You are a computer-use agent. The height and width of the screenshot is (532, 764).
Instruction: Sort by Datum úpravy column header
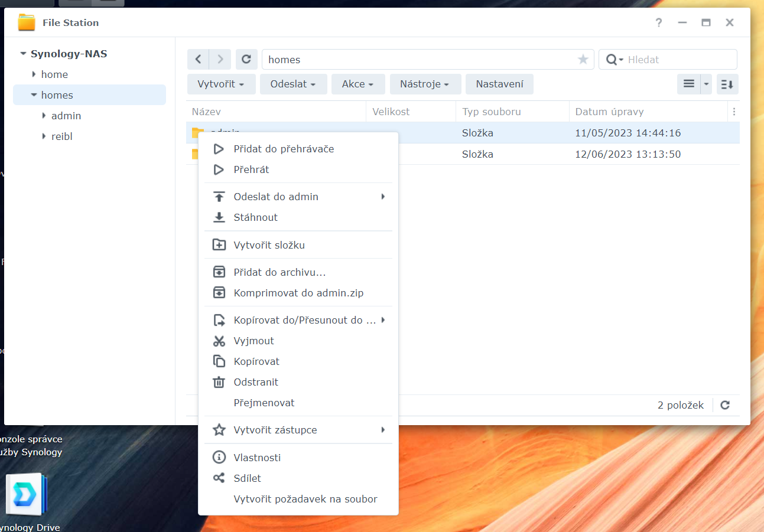point(648,112)
